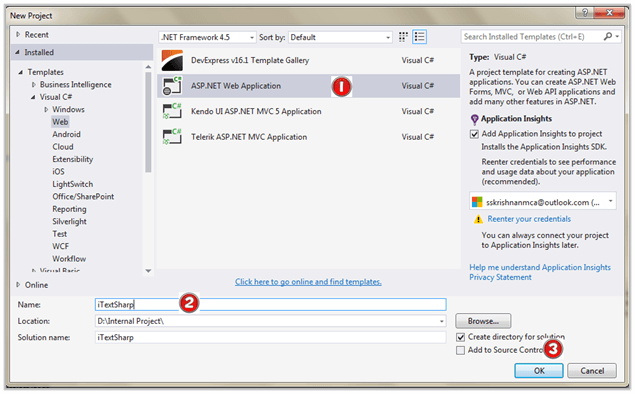The image size is (635, 394).
Task: Select the Silverlight template category
Action: 69,221
